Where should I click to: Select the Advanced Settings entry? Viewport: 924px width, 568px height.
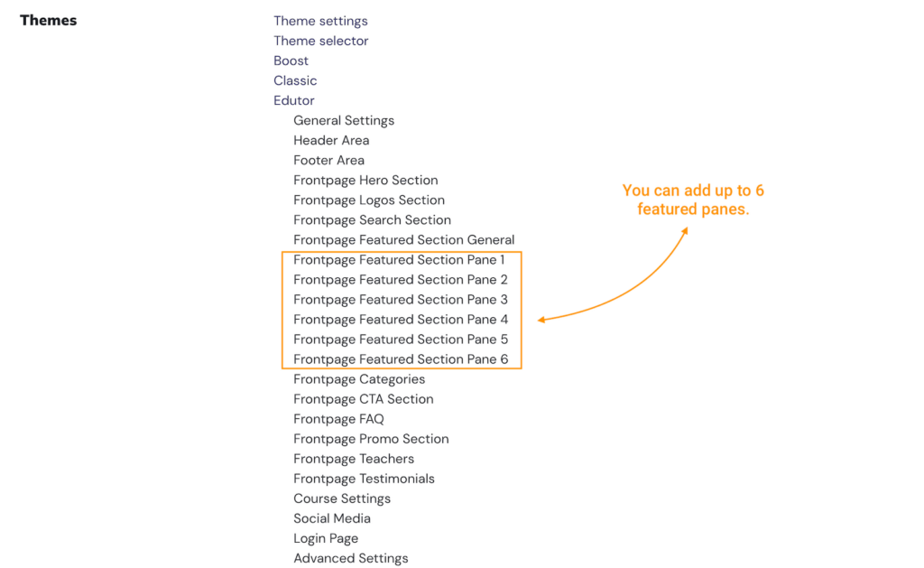pyautogui.click(x=350, y=558)
